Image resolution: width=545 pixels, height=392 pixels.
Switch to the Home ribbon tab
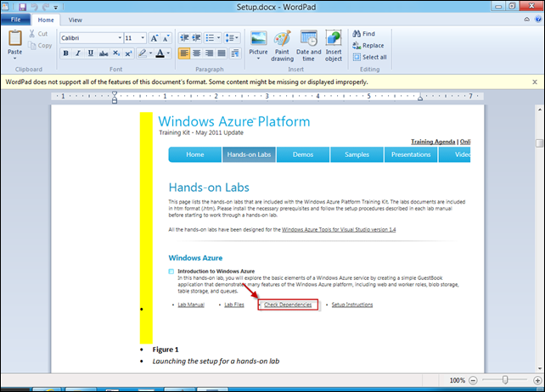click(x=46, y=20)
